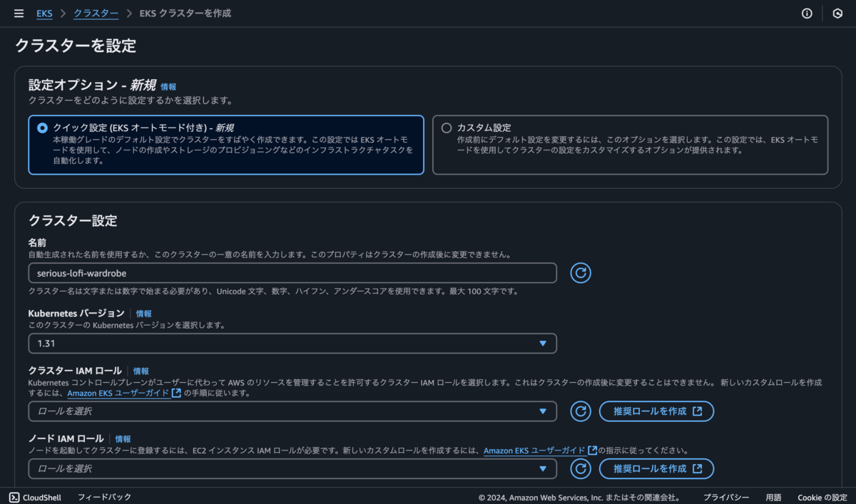Open Kubernetes バージョン 1.31 dropdown
The image size is (856, 504).
(x=292, y=343)
